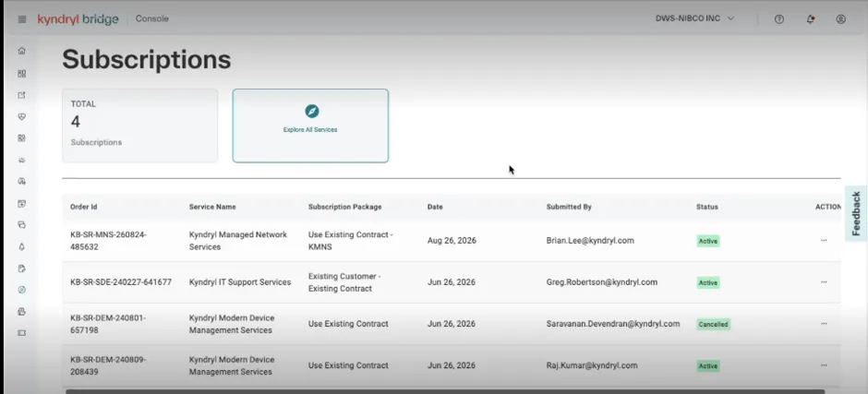Open actions menu for Saravanan.Devendran subscription
This screenshot has height=394, width=868.
pos(824,324)
